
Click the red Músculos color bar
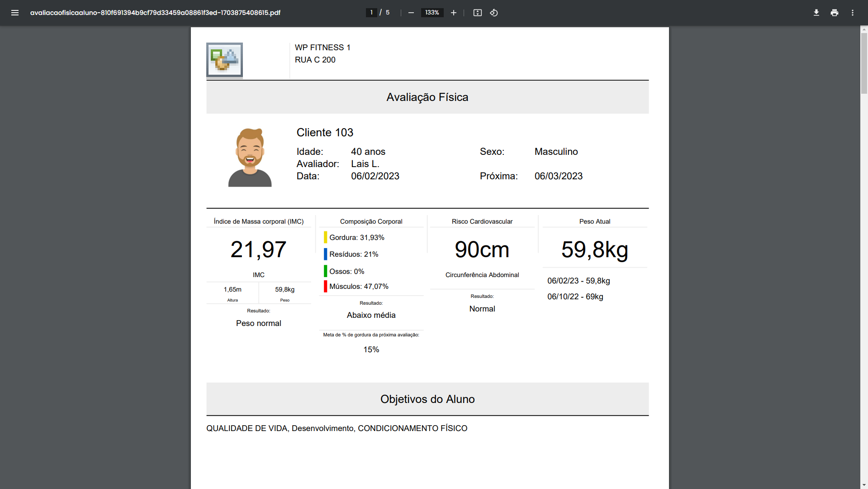pyautogui.click(x=325, y=286)
